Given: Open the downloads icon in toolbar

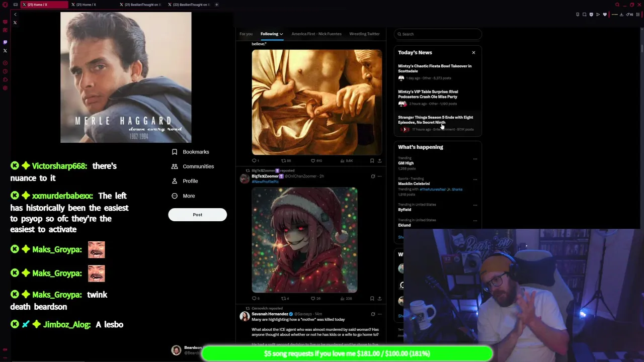Looking at the screenshot, I should [621, 15].
